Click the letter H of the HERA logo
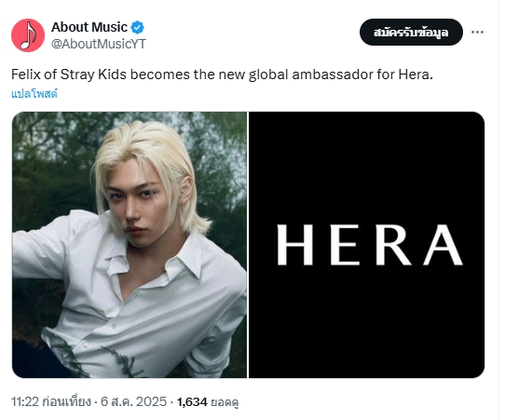Image resolution: width=505 pixels, height=420 pixels. coord(295,245)
